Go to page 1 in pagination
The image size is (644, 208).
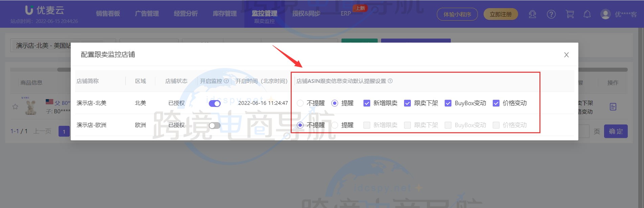[x=64, y=131]
